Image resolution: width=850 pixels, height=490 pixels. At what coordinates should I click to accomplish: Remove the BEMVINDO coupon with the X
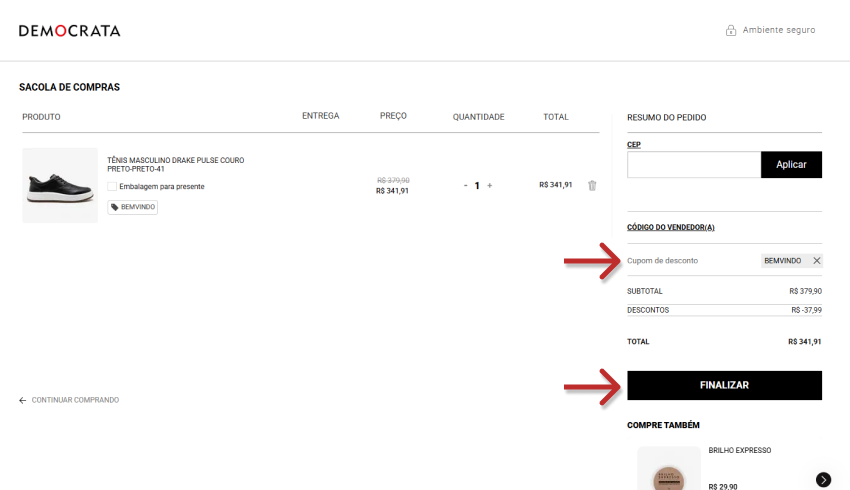[x=816, y=261]
